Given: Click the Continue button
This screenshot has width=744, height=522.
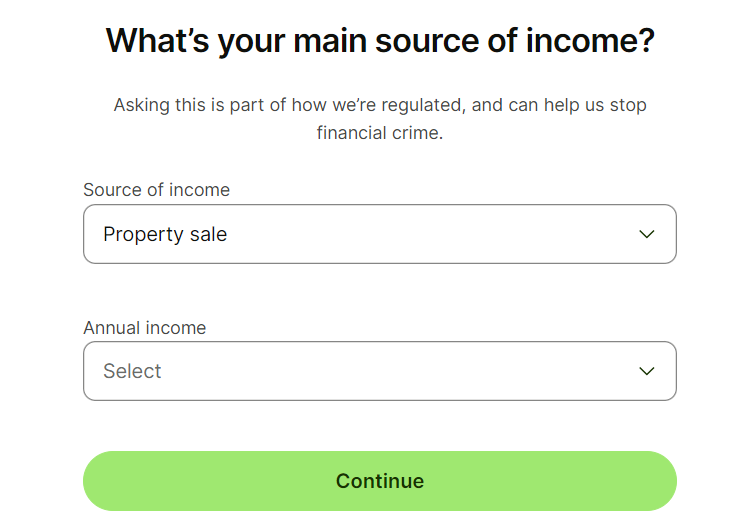Looking at the screenshot, I should (x=379, y=481).
